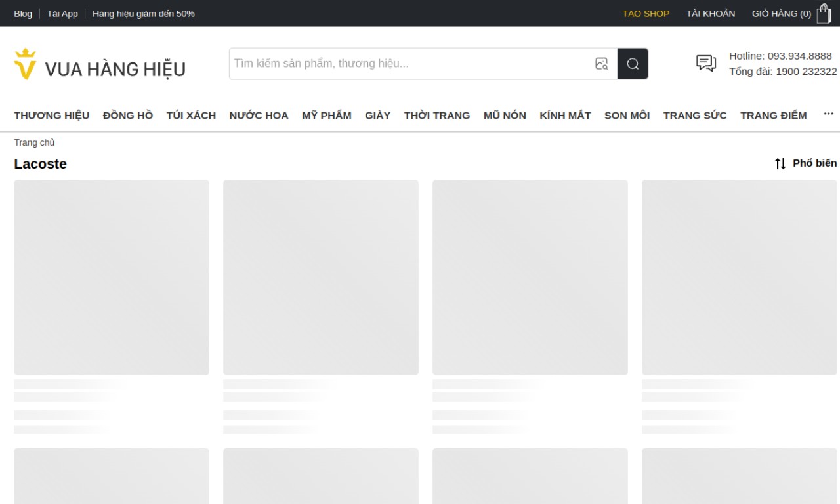840x504 pixels.
Task: Click the chat support bubble icon
Action: click(706, 63)
